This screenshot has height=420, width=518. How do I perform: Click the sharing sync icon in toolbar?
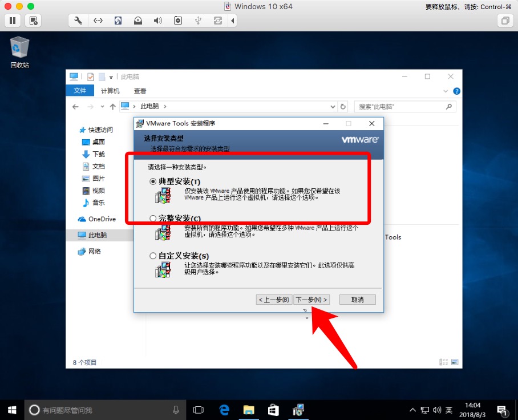click(x=218, y=21)
